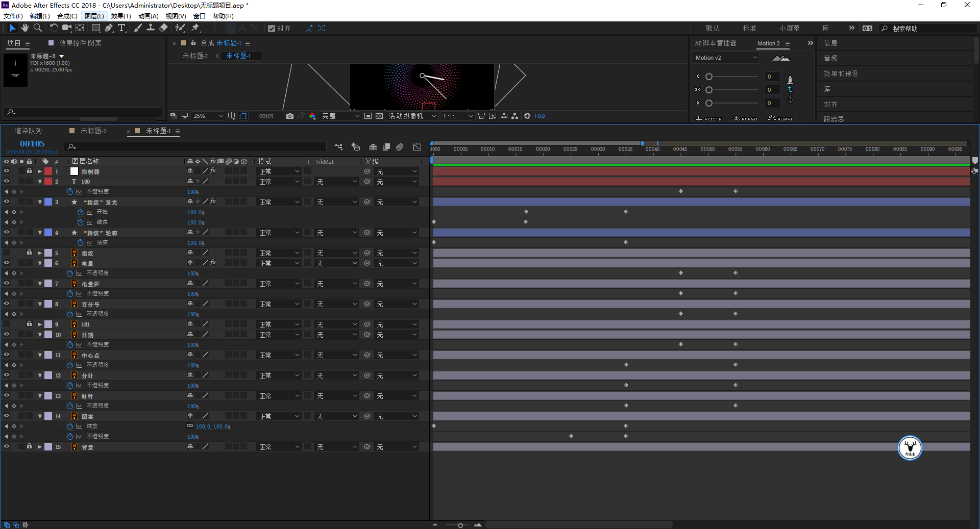Take a snapshot with camera icon
The image size is (980, 529).
[290, 116]
